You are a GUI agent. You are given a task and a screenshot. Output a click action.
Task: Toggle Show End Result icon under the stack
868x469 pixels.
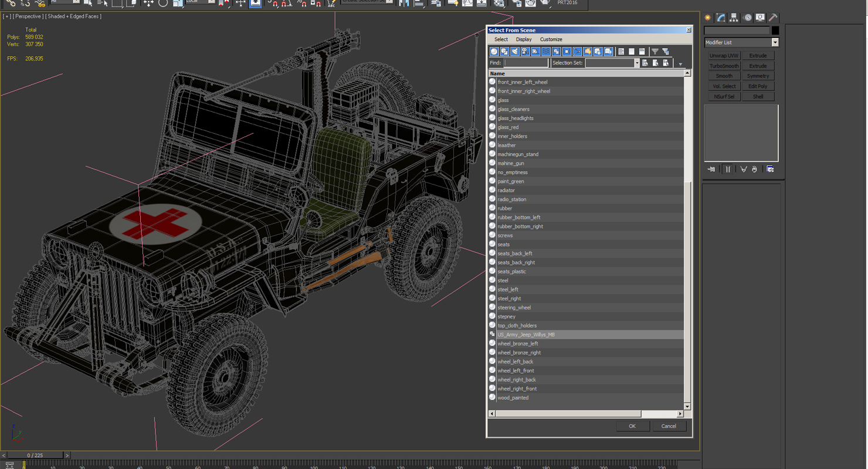click(x=728, y=169)
